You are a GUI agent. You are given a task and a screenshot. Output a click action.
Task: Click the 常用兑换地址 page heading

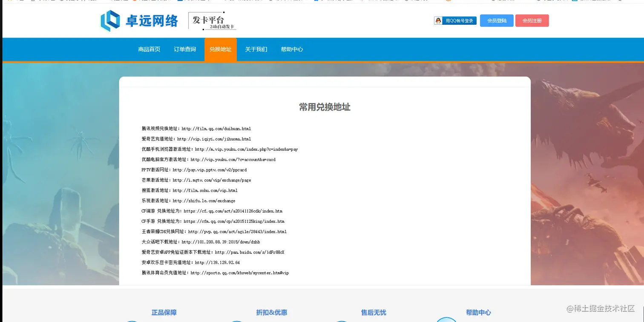(x=325, y=107)
